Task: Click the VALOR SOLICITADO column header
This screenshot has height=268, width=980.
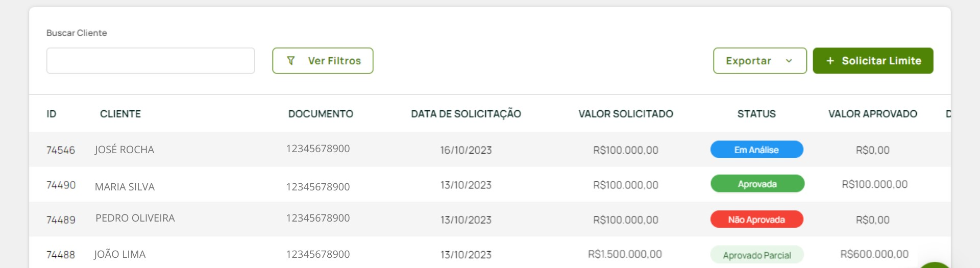Action: click(x=626, y=114)
